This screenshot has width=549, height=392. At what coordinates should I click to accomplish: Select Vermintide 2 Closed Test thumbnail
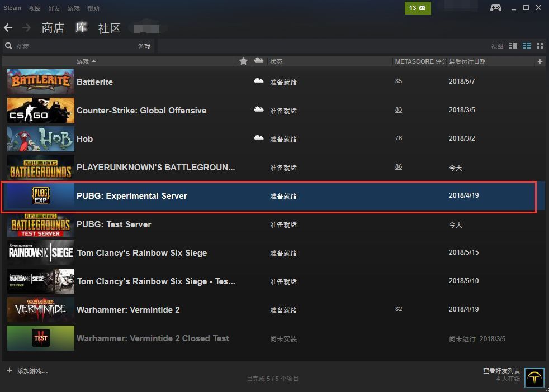click(x=41, y=338)
